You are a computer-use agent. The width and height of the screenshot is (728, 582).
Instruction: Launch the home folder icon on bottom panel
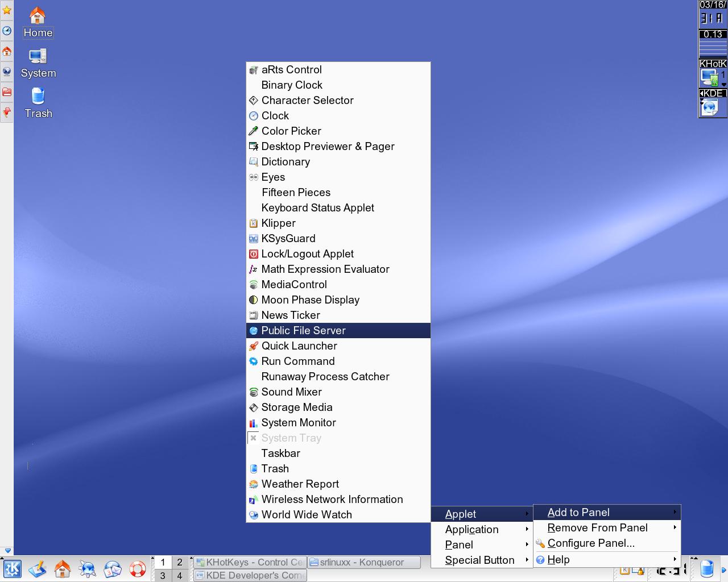tap(63, 569)
